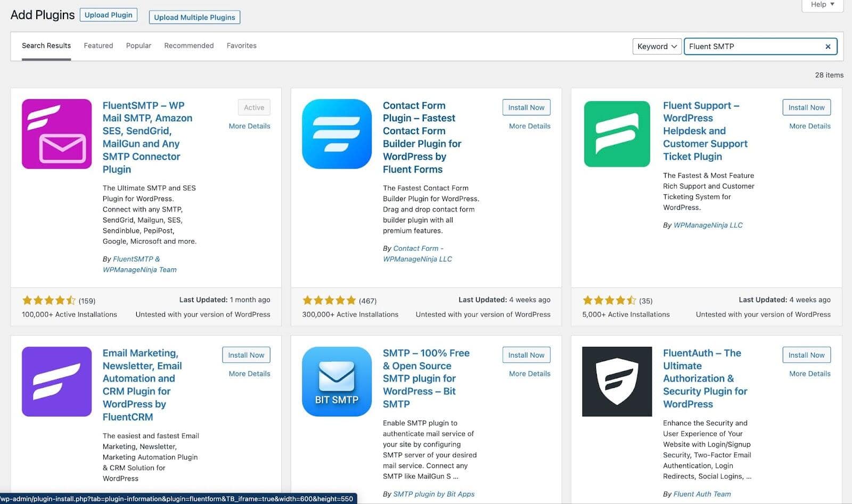Expand the Help panel
The width and height of the screenshot is (852, 504).
(822, 5)
